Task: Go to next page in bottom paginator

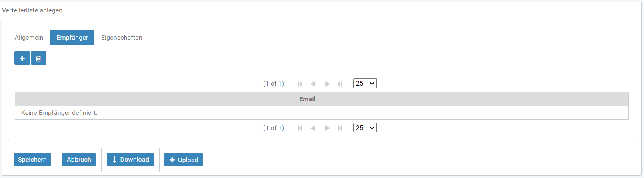Action: pos(327,128)
